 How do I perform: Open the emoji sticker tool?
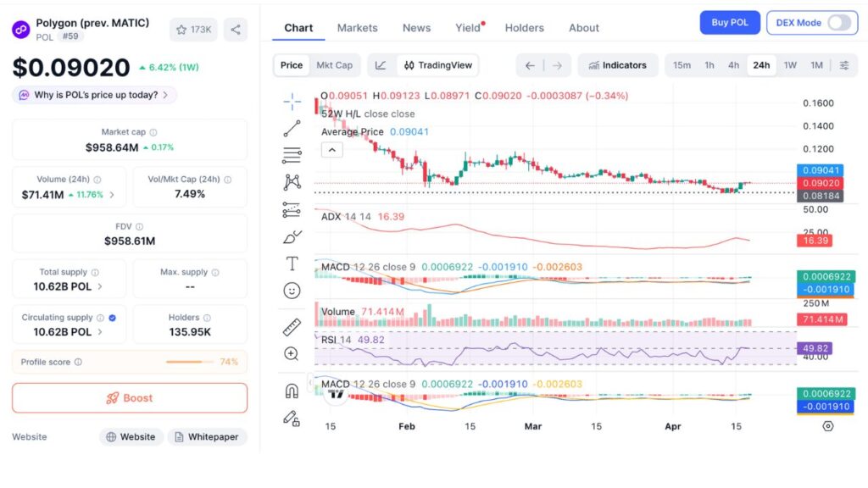[292, 291]
